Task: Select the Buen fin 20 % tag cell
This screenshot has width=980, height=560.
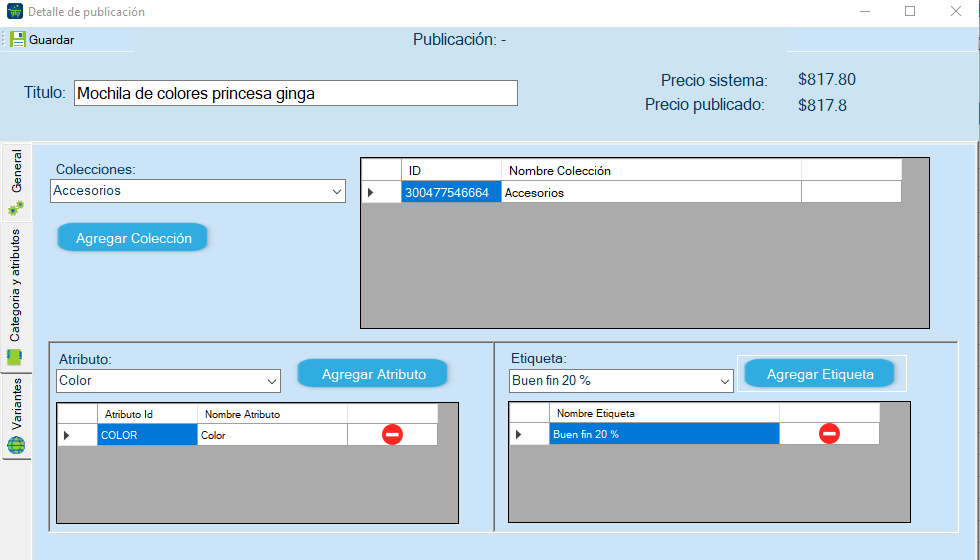Action: pyautogui.click(x=664, y=434)
